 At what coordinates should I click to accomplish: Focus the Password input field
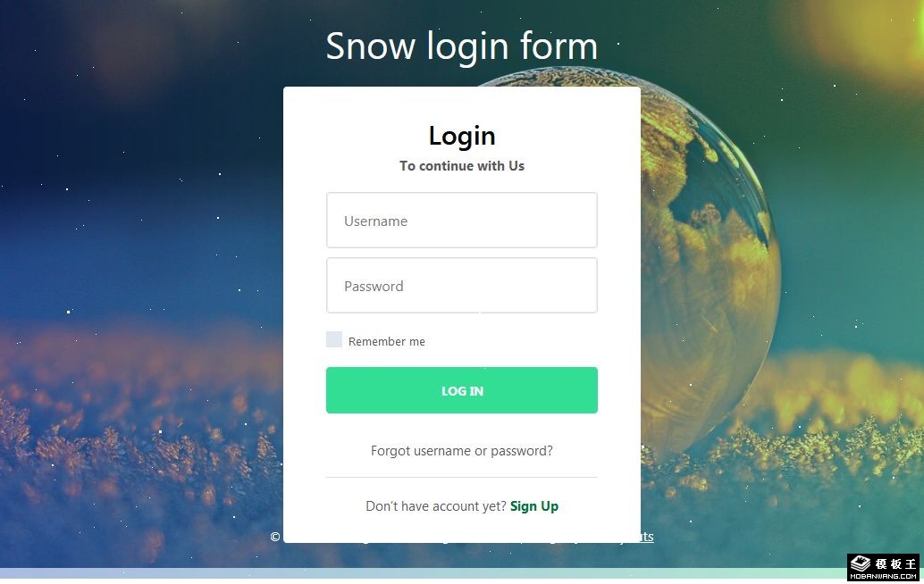462,286
